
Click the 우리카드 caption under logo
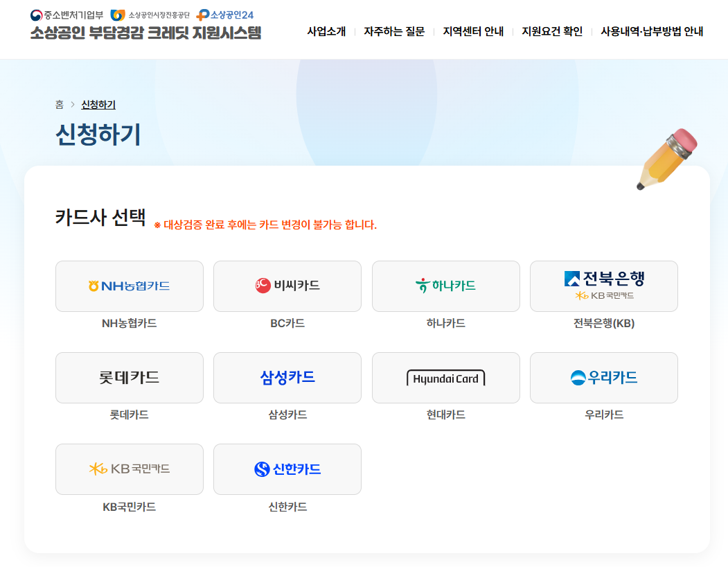pos(603,415)
